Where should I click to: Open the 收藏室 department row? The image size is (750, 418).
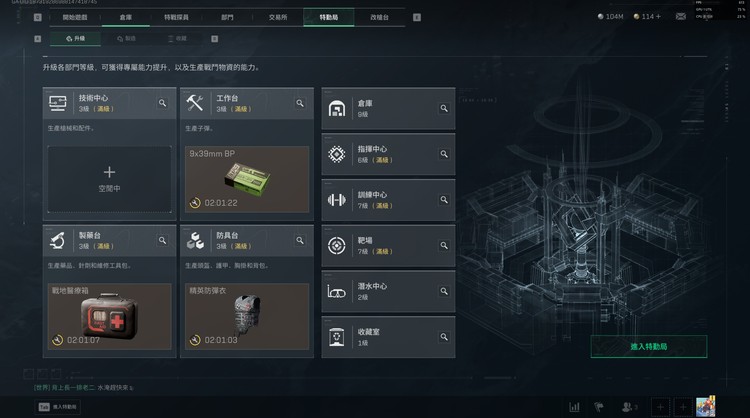click(388, 337)
